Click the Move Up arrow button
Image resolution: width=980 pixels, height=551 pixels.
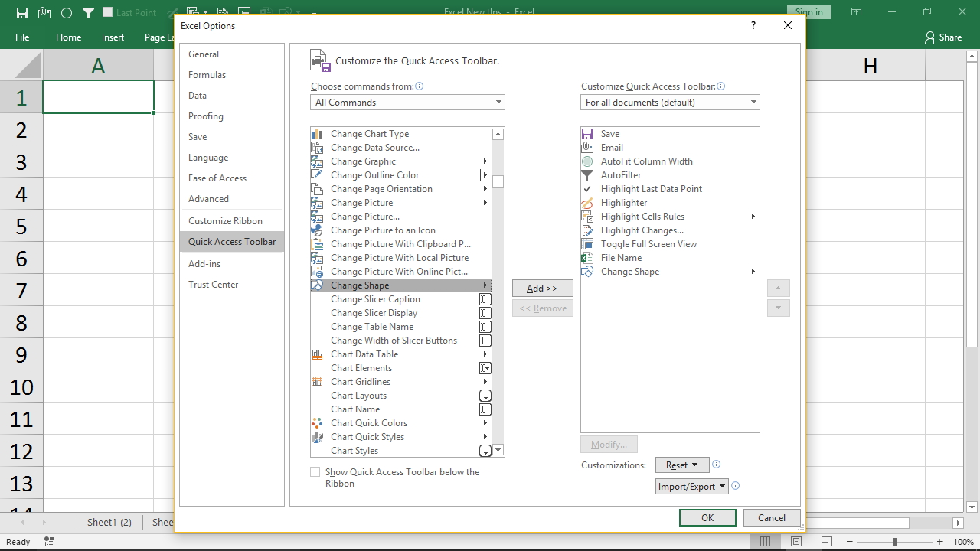[x=779, y=289]
